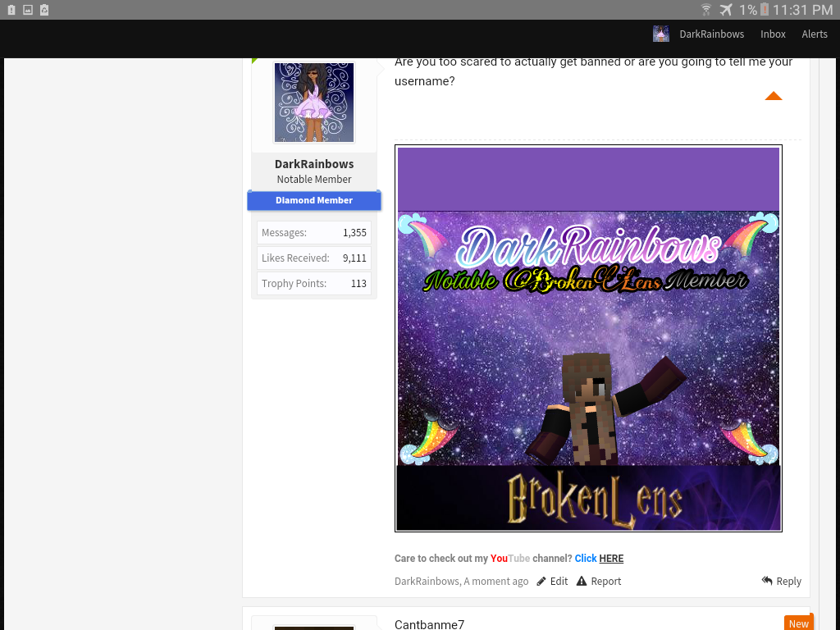Open DarkRainbows profile avatar image in post

pyautogui.click(x=314, y=103)
